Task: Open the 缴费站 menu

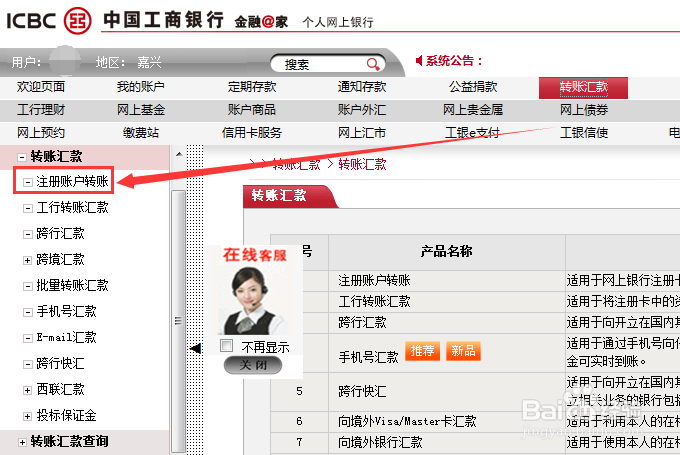Action: [x=141, y=133]
